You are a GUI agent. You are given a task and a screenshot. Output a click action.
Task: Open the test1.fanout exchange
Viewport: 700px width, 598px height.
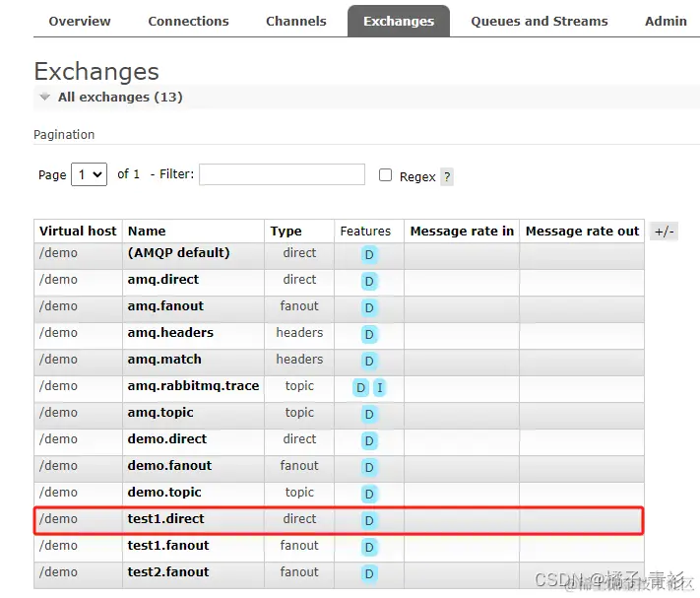pyautogui.click(x=168, y=546)
